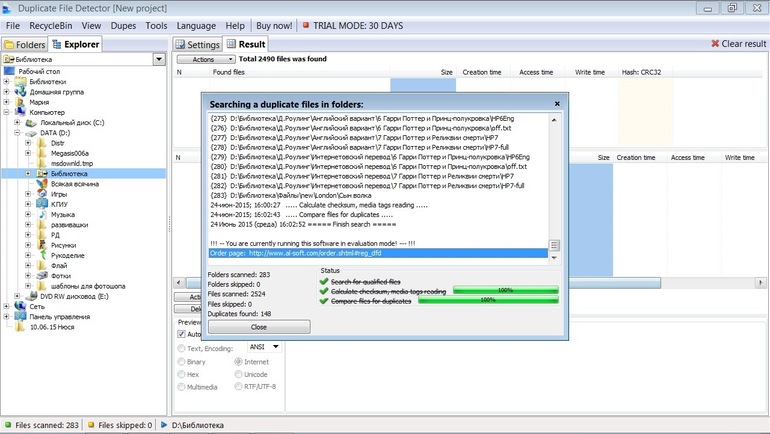Collapse the Компьютер tree node
Viewport: 770px width, 434px height.
click(6, 112)
